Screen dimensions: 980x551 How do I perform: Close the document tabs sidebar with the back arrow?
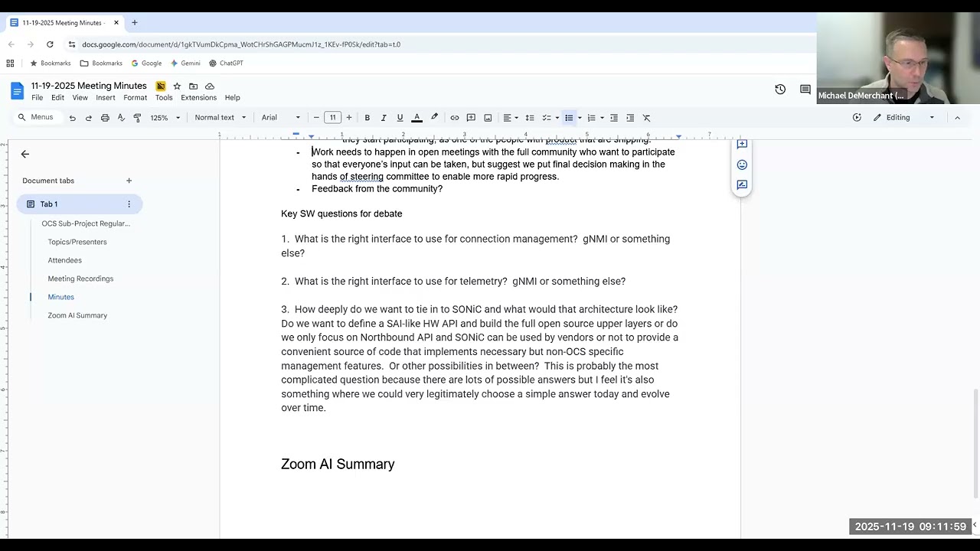click(25, 155)
